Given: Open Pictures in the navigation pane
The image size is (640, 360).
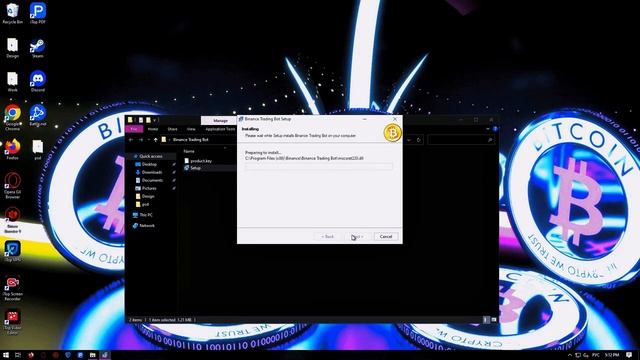Looking at the screenshot, I should click(149, 188).
